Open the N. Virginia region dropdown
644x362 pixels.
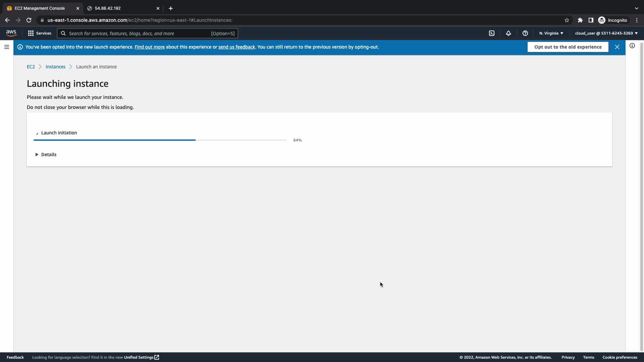point(551,33)
